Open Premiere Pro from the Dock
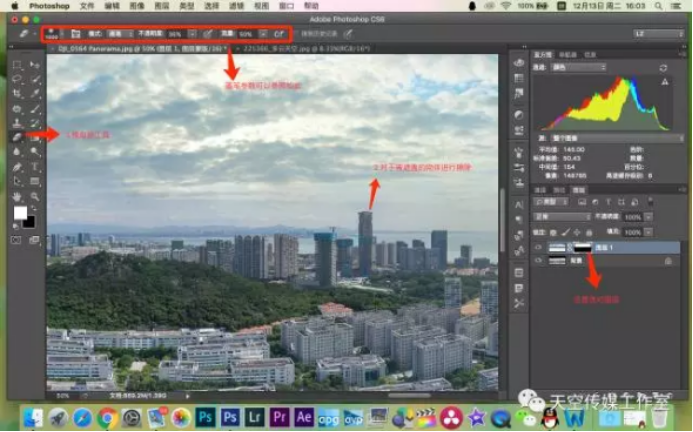Screen dimensions: 693x432 281,415
